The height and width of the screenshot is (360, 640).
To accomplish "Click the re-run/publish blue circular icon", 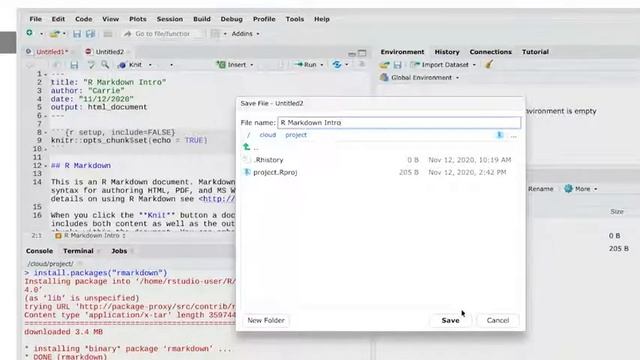I will (x=337, y=64).
